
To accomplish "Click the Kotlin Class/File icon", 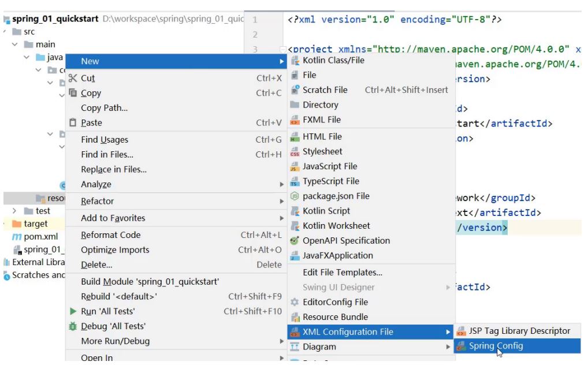I will click(x=295, y=61).
